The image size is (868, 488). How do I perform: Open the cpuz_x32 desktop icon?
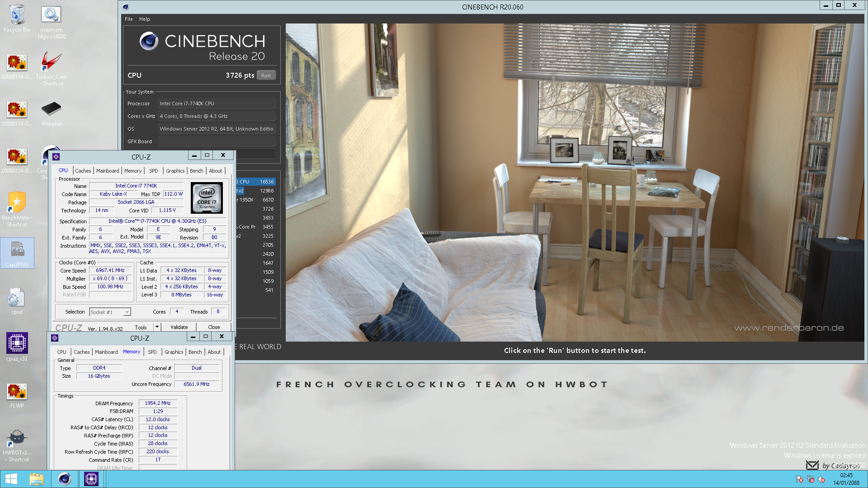pyautogui.click(x=17, y=347)
